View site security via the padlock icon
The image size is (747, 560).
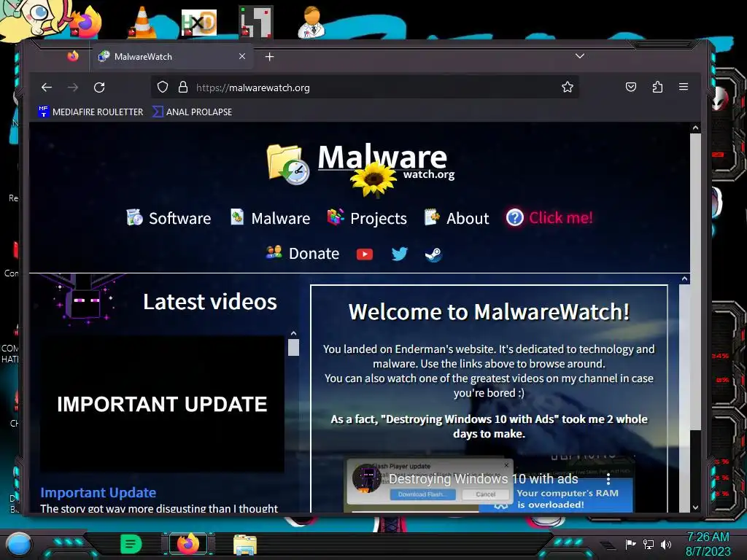click(182, 87)
